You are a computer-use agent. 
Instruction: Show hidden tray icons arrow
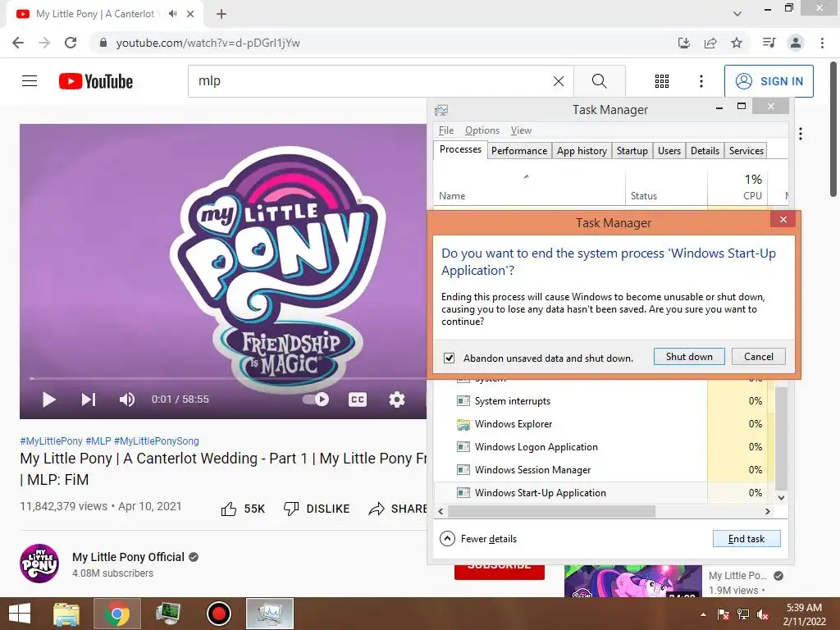[x=703, y=614]
